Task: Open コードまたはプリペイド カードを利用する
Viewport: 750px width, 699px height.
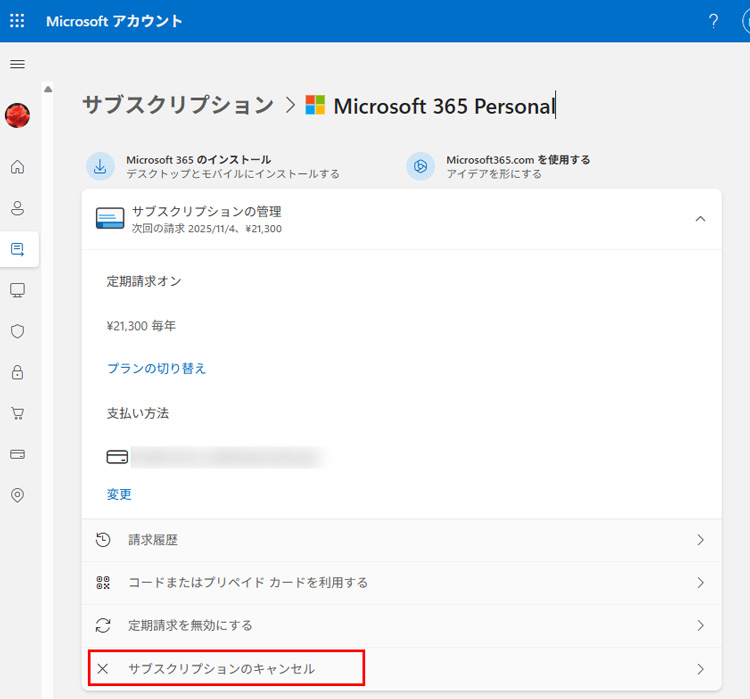Action: click(x=401, y=583)
